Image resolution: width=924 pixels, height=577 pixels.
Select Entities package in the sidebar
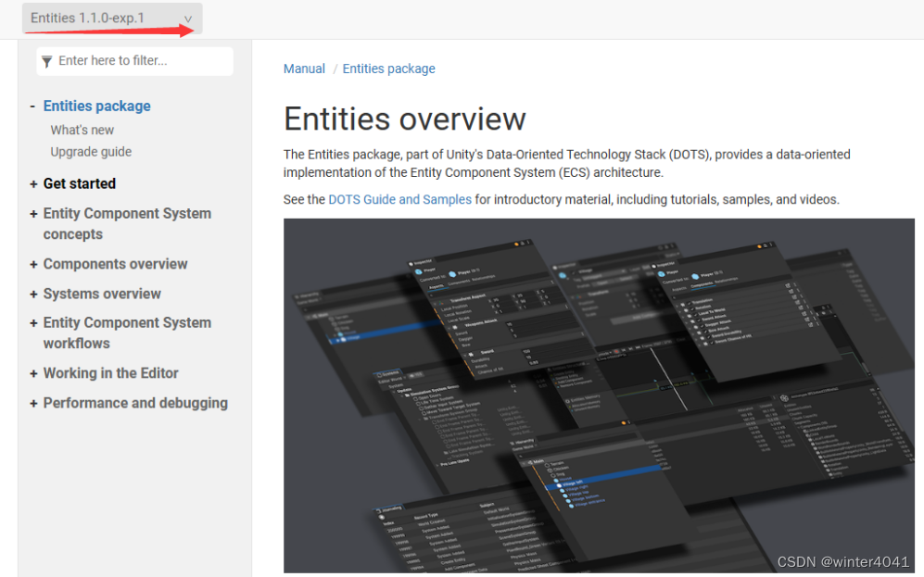(96, 106)
